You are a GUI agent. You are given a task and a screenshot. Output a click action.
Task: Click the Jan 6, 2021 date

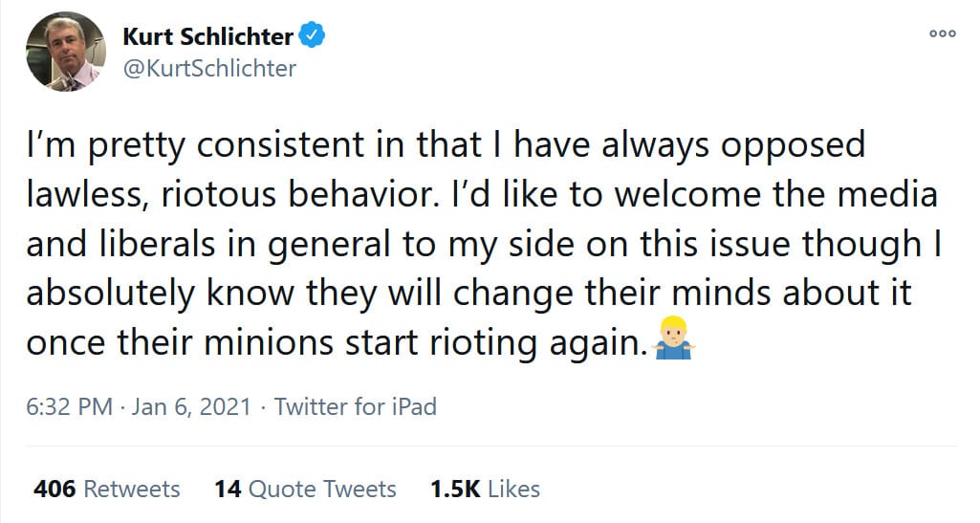pos(193,406)
